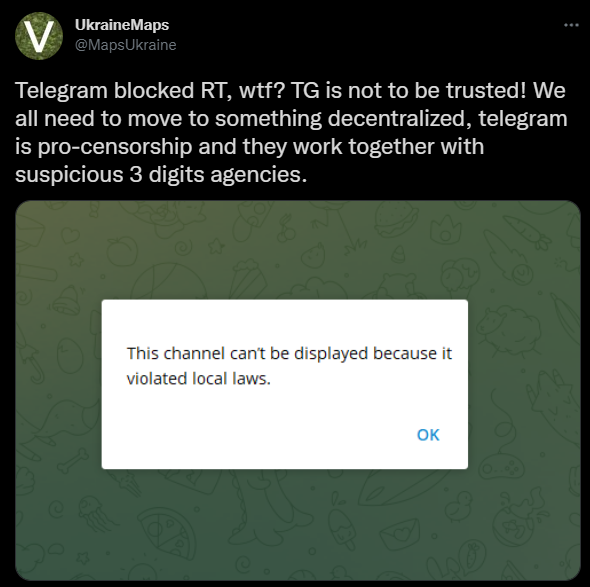Image resolution: width=590 pixels, height=587 pixels.
Task: Click the apple doodle in upper left area
Action: (122, 250)
